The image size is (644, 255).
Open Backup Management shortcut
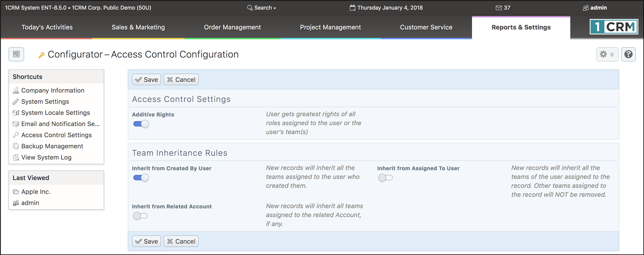(x=48, y=146)
